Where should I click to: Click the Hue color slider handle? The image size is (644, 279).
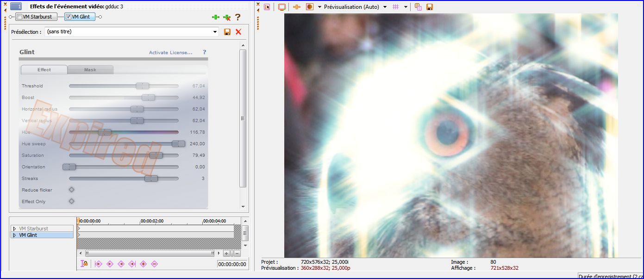(x=105, y=132)
